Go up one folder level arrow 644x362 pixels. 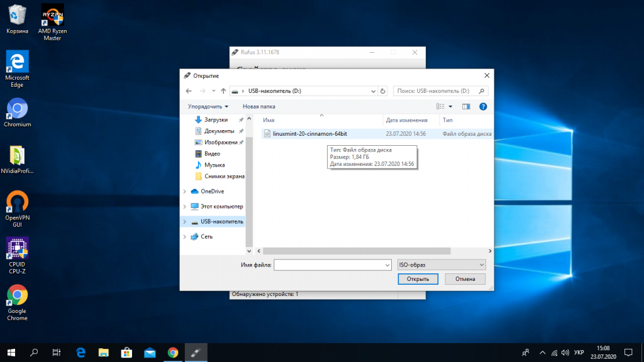[223, 91]
